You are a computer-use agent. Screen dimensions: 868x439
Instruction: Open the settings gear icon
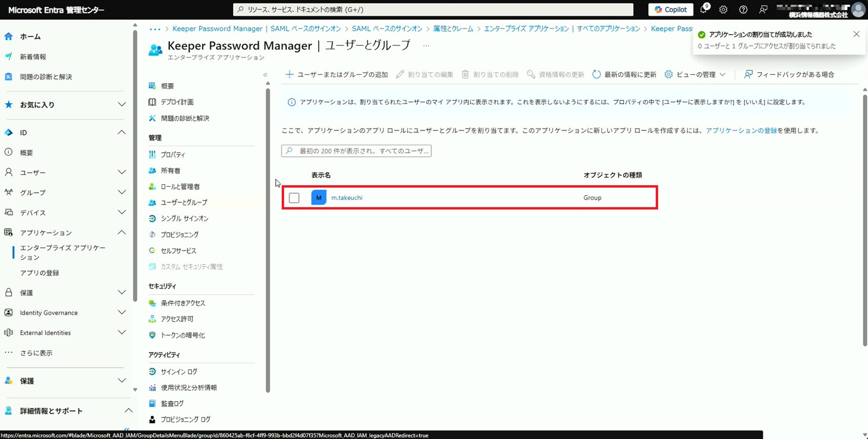[723, 10]
